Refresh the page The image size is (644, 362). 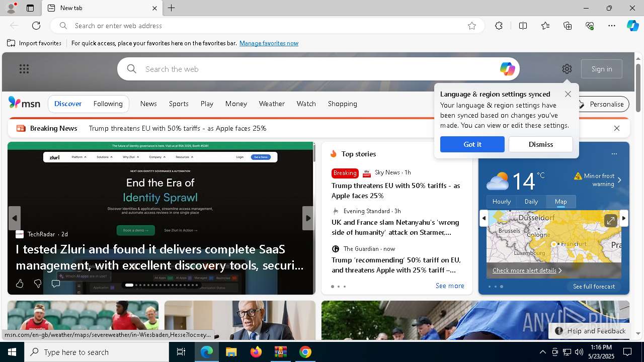tap(36, 26)
